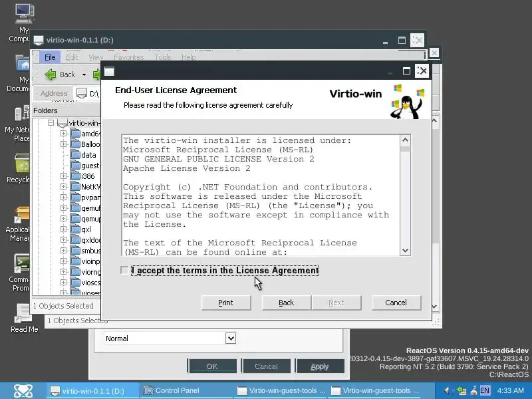This screenshot has height=399, width=532.
Task: Collapse the virtio-win tree root node
Action: [51, 123]
